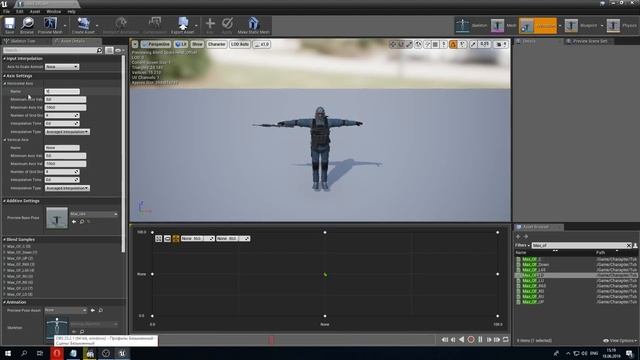Click the grid view options icon beside search
The height and width of the screenshot is (360, 640).
[x=109, y=50]
